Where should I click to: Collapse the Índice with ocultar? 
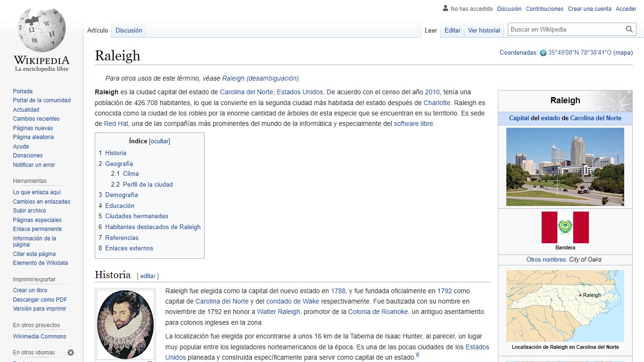pyautogui.click(x=160, y=141)
